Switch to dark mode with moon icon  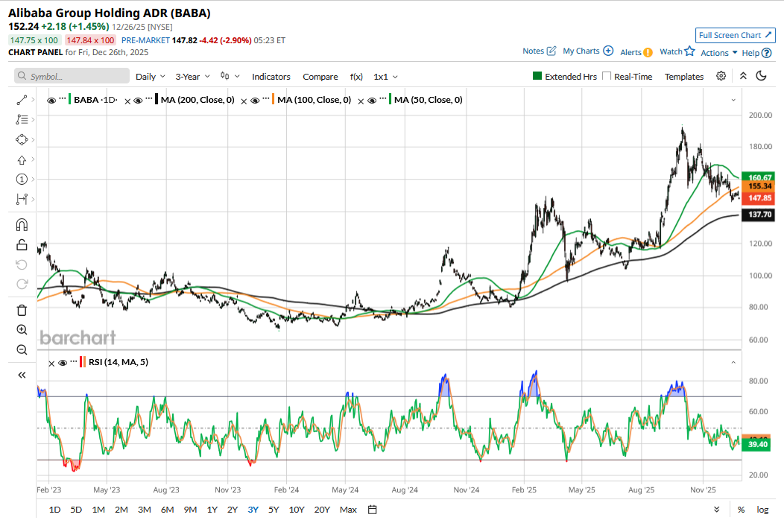point(761,76)
